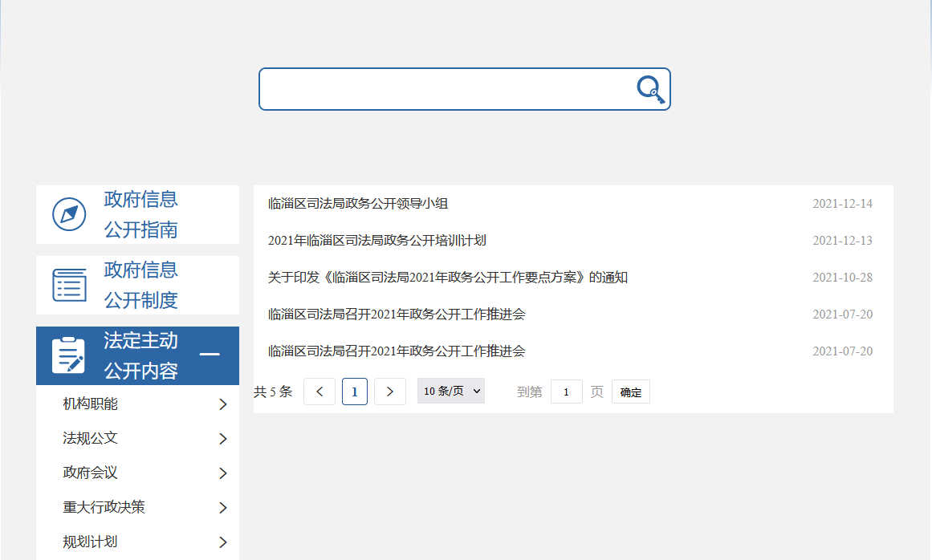The width and height of the screenshot is (932, 560).
Task: Click the compass icon beside 政府信息公开指南
Action: coord(69,214)
